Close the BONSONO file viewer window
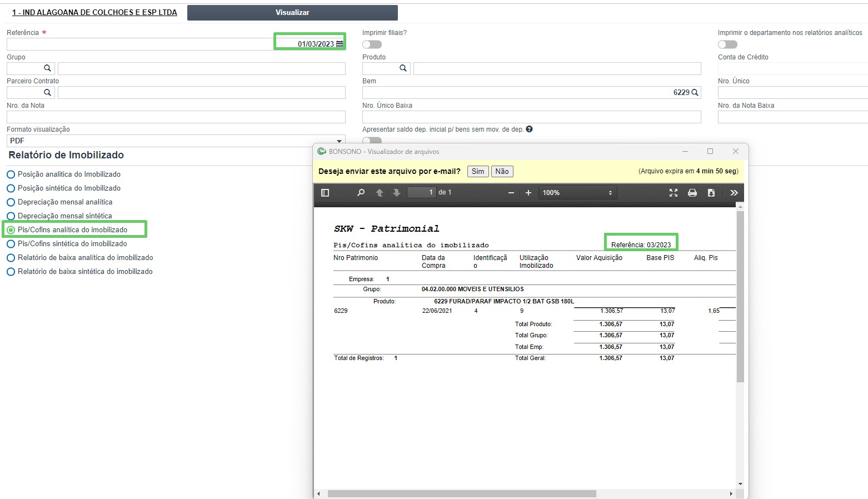 (x=735, y=151)
